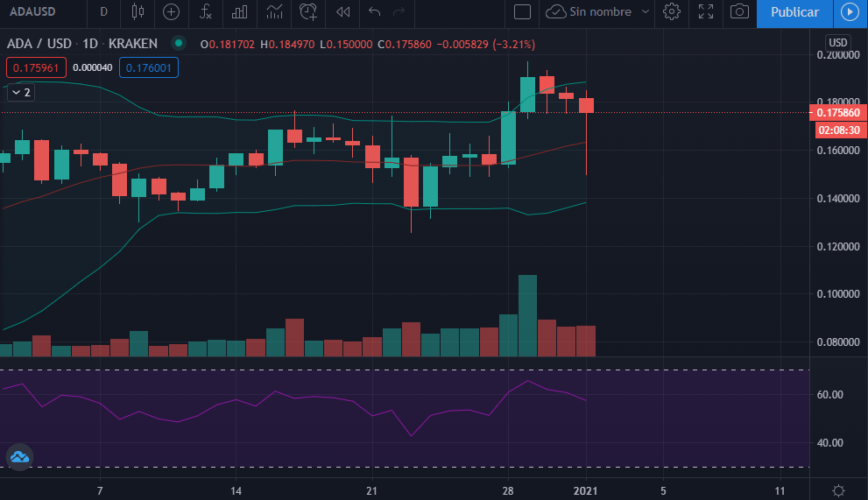This screenshot has width=868, height=500.
Task: Click the green market status dot
Action: pos(179,43)
